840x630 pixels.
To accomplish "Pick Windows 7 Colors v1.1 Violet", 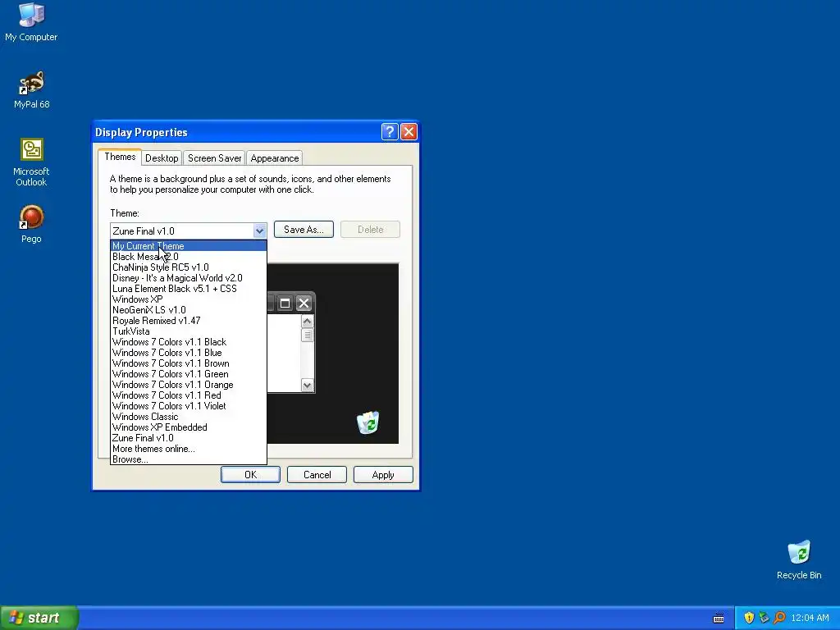I will pyautogui.click(x=189, y=406).
